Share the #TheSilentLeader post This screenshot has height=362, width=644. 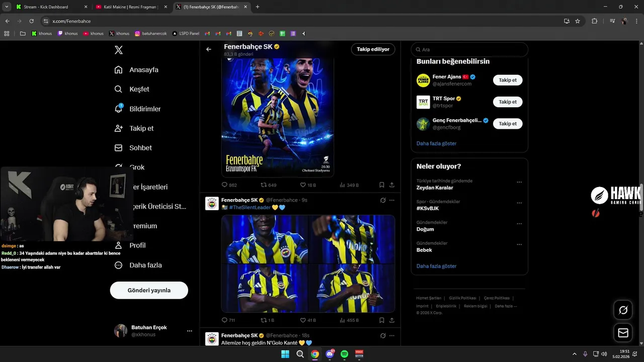(x=392, y=320)
